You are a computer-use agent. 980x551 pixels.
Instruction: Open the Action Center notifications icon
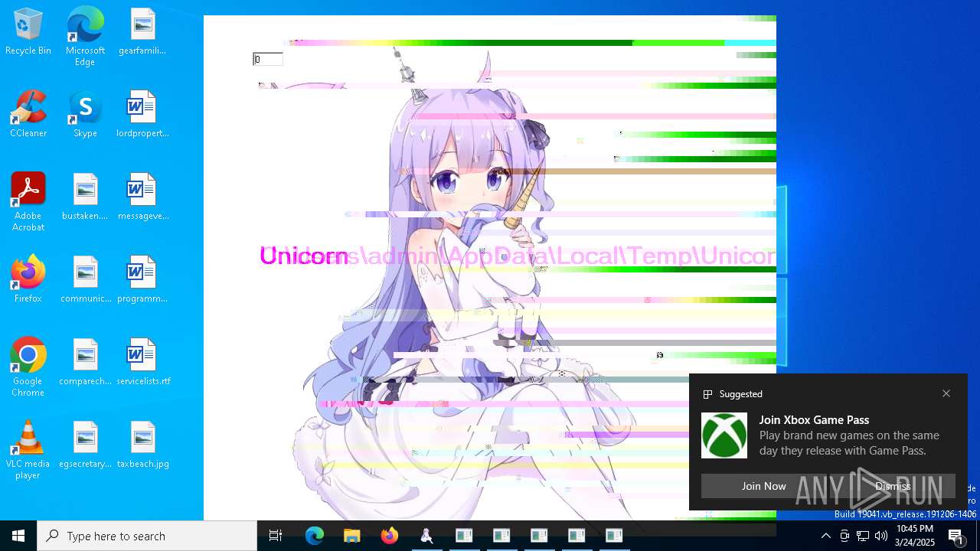tap(957, 536)
